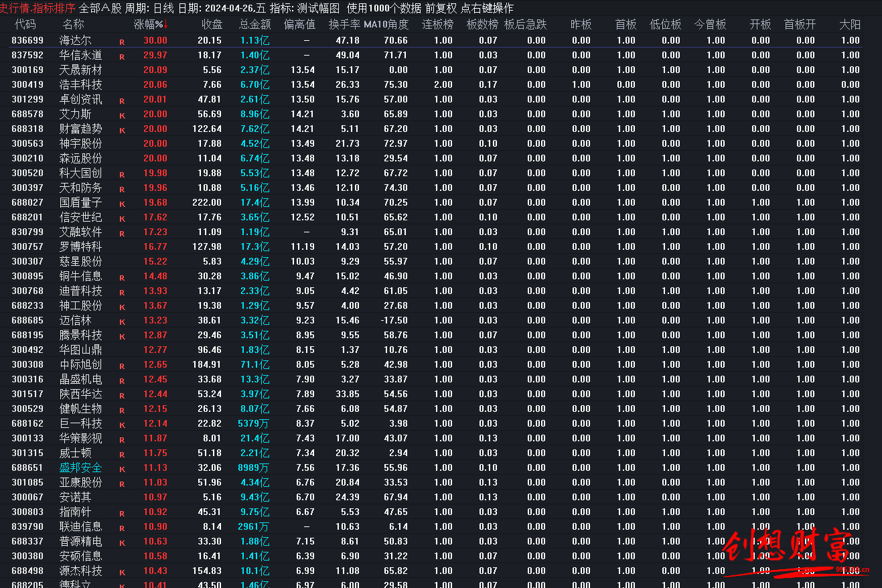
Task: Click the K marker beside 盛邦安全
Action: [x=122, y=469]
